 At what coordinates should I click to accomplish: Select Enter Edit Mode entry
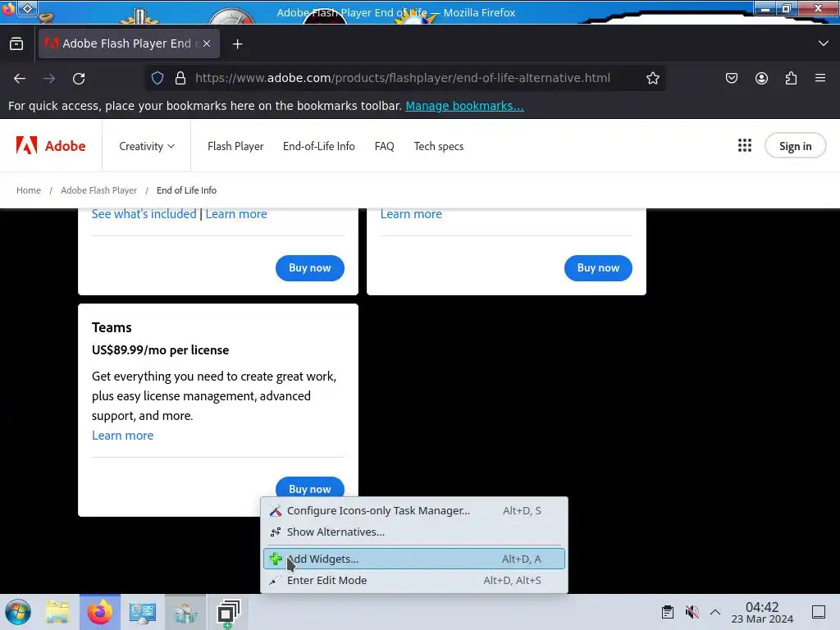414,580
